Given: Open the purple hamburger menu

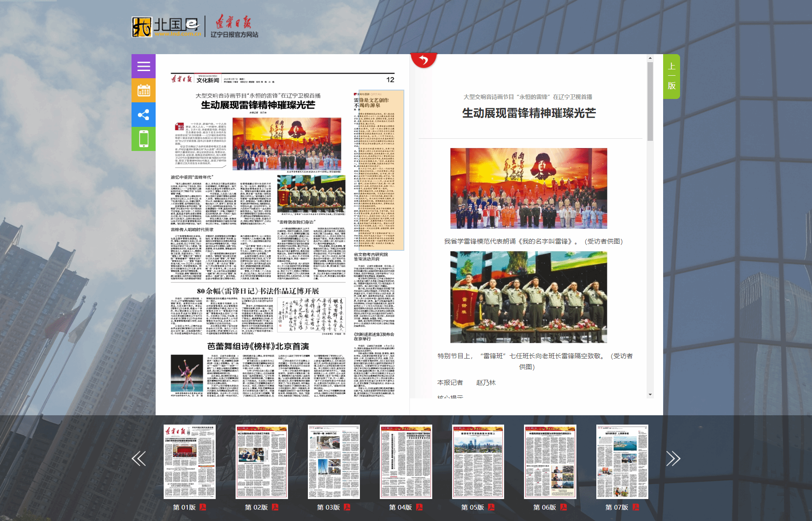Looking at the screenshot, I should pyautogui.click(x=143, y=66).
